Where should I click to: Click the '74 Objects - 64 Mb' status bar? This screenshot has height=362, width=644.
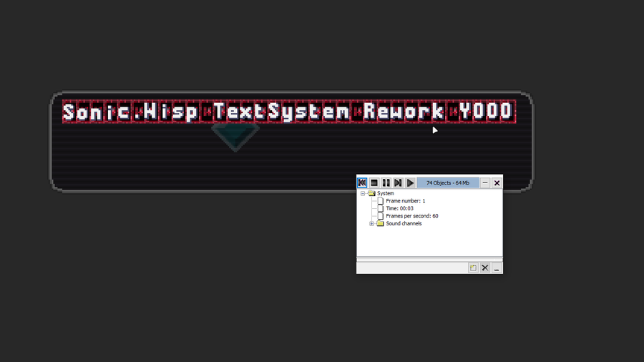click(448, 182)
